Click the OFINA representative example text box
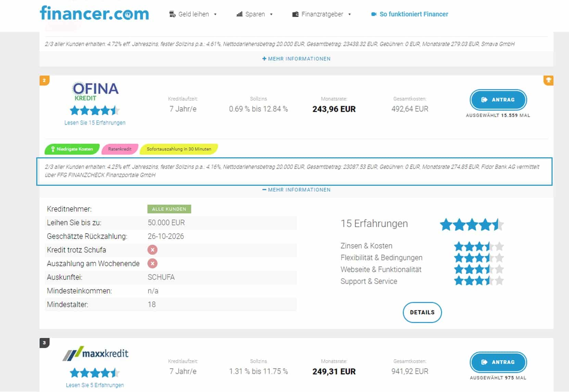This screenshot has height=392, width=569. point(294,171)
